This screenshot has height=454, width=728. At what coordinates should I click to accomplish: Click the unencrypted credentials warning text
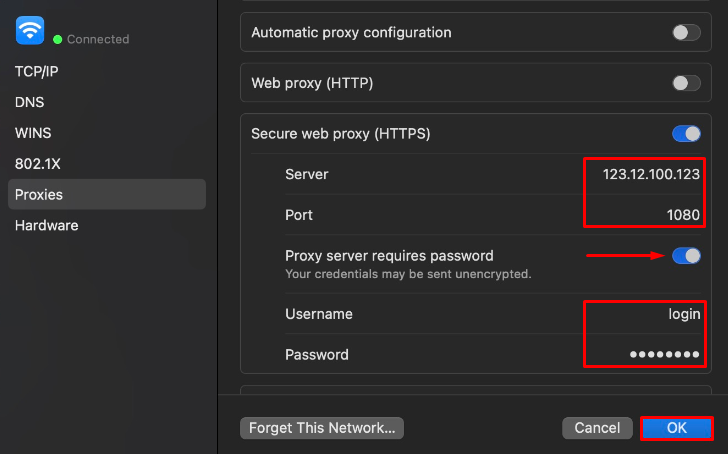coord(407,274)
